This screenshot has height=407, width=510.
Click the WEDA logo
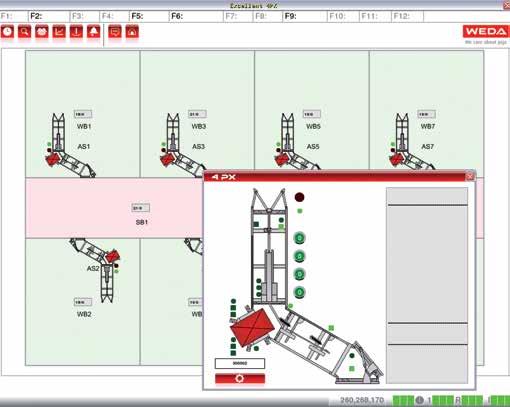485,32
